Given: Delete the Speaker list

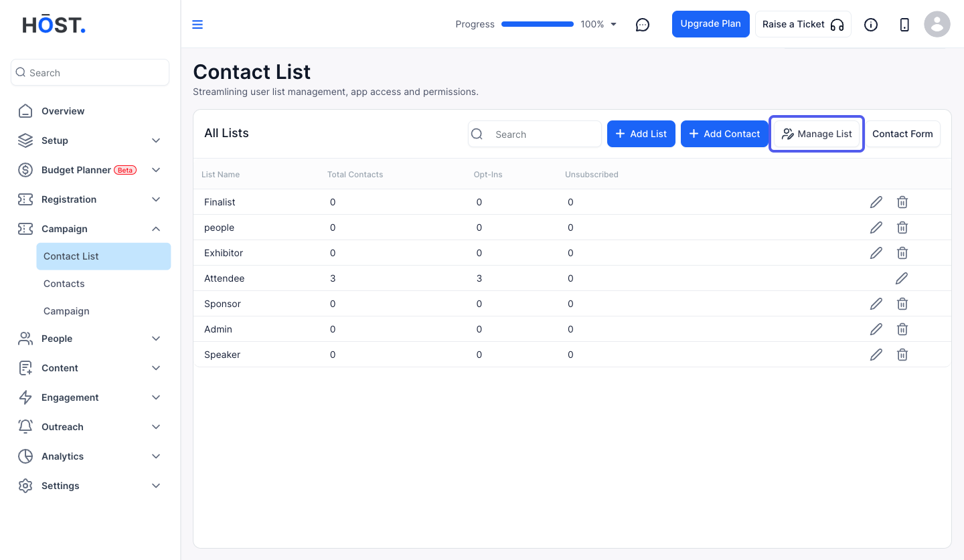Looking at the screenshot, I should point(902,355).
